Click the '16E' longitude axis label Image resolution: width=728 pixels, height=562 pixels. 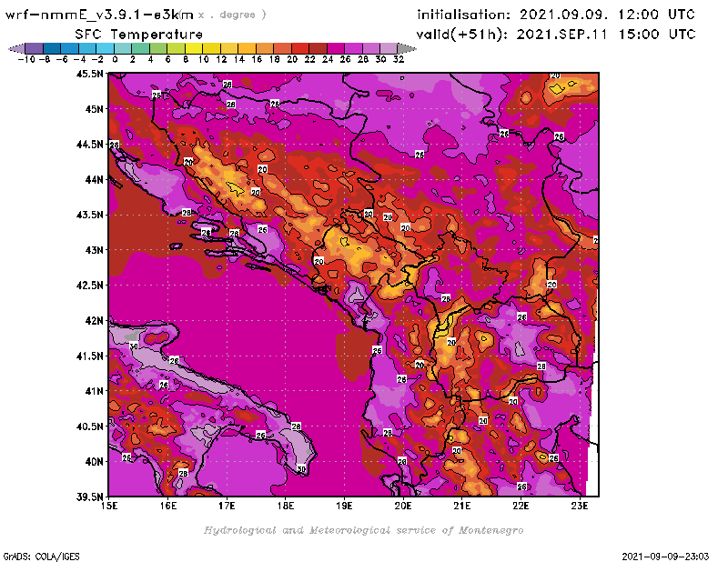tap(168, 507)
